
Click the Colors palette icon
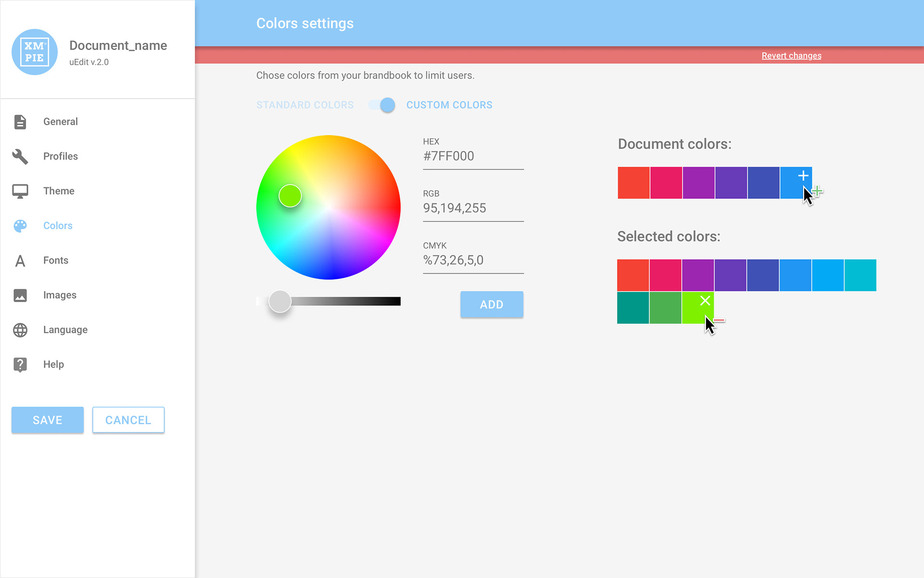pyautogui.click(x=20, y=226)
